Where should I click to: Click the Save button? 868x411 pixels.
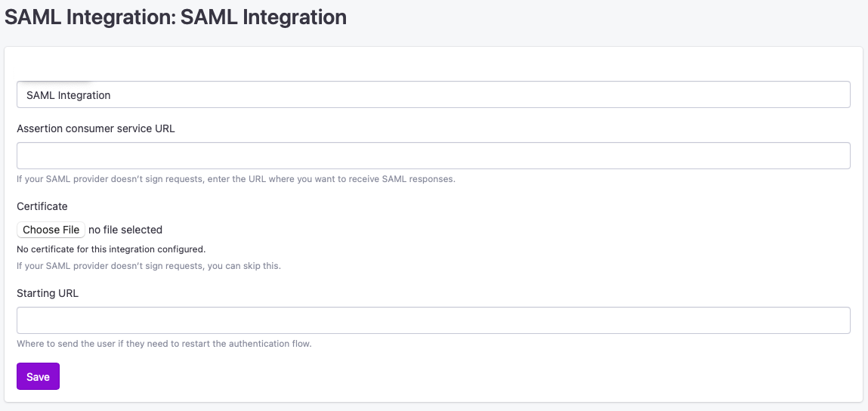[39, 377]
